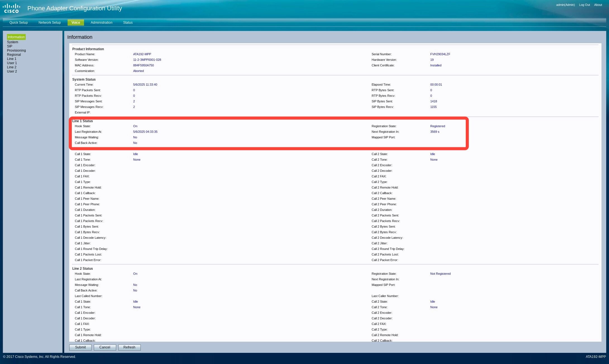
Task: Click customization value Aborted
Action: [138, 71]
